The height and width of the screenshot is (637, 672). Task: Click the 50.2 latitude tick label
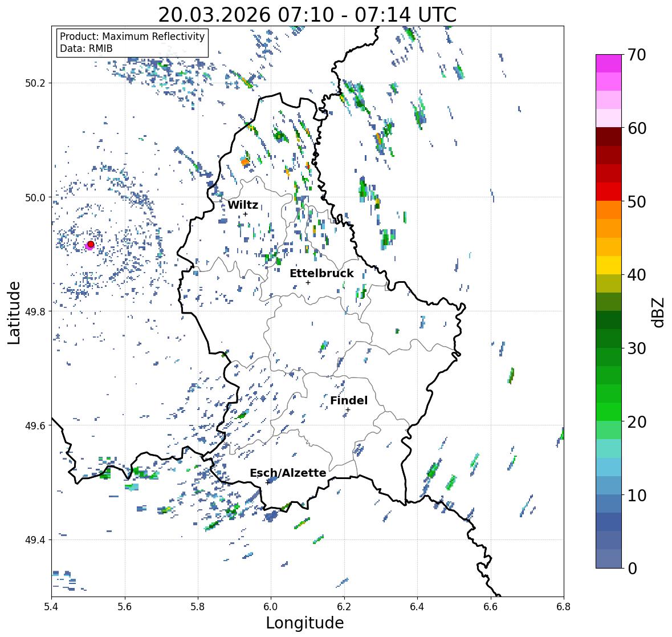click(x=35, y=83)
